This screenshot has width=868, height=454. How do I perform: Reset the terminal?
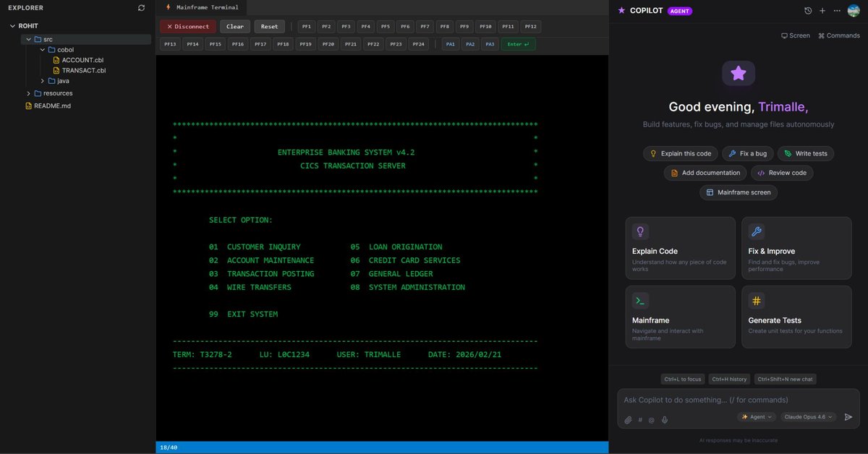[x=270, y=27]
